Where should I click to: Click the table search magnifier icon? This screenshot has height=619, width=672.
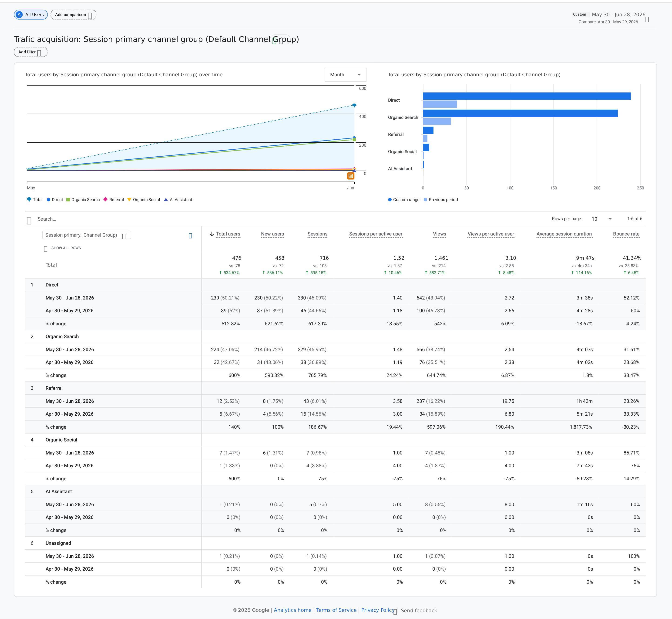tap(29, 220)
